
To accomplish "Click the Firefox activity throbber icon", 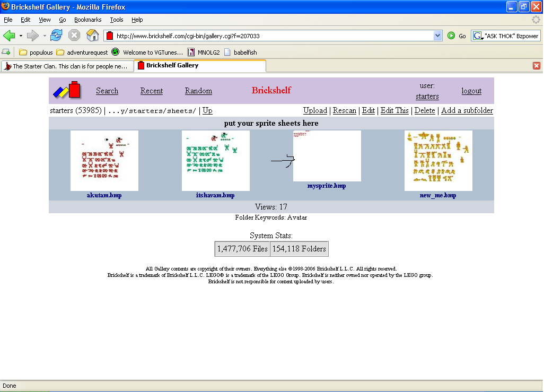I will coord(536,20).
